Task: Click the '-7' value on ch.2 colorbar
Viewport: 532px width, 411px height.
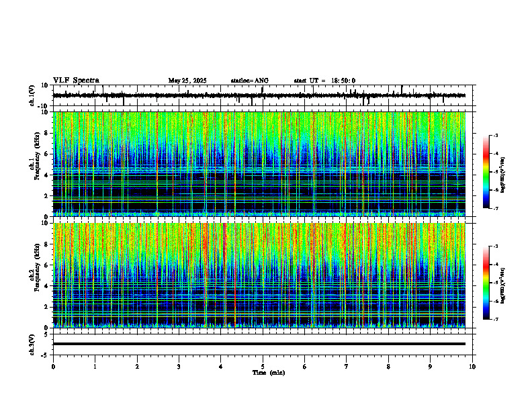Action: click(495, 320)
